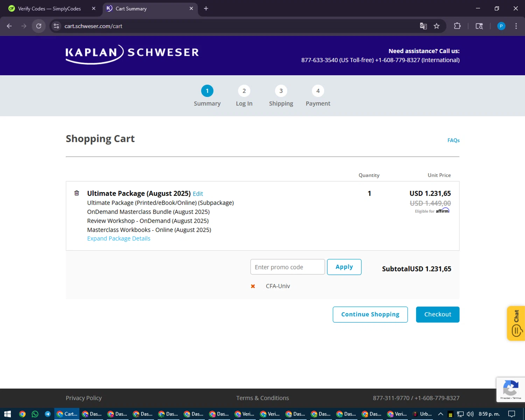Select the Cart Summary browser tab
The width and height of the screenshot is (525, 420).
click(150, 8)
